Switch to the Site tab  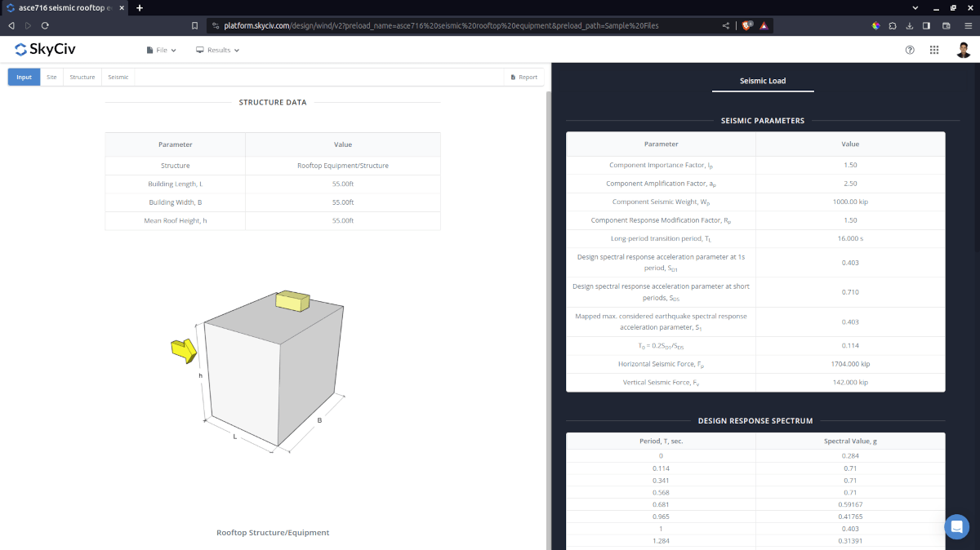point(51,78)
